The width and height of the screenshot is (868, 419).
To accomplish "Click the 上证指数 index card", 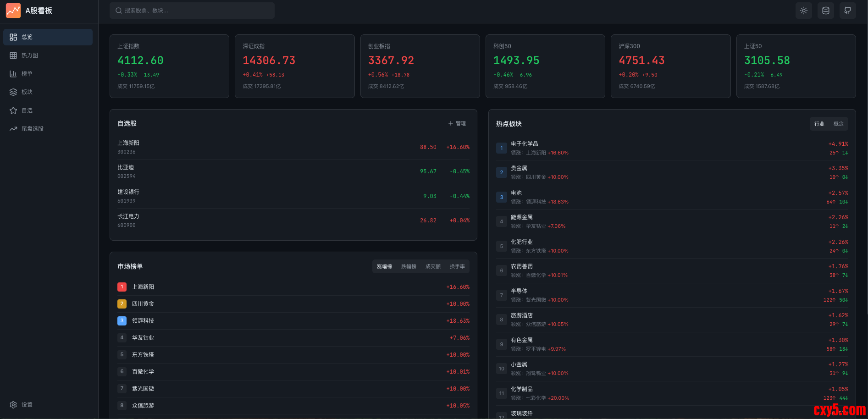I will click(169, 66).
